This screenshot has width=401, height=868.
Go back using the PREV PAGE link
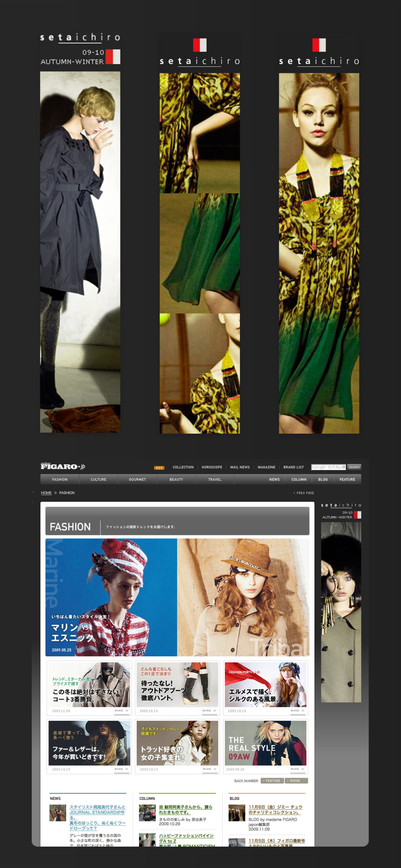[304, 493]
